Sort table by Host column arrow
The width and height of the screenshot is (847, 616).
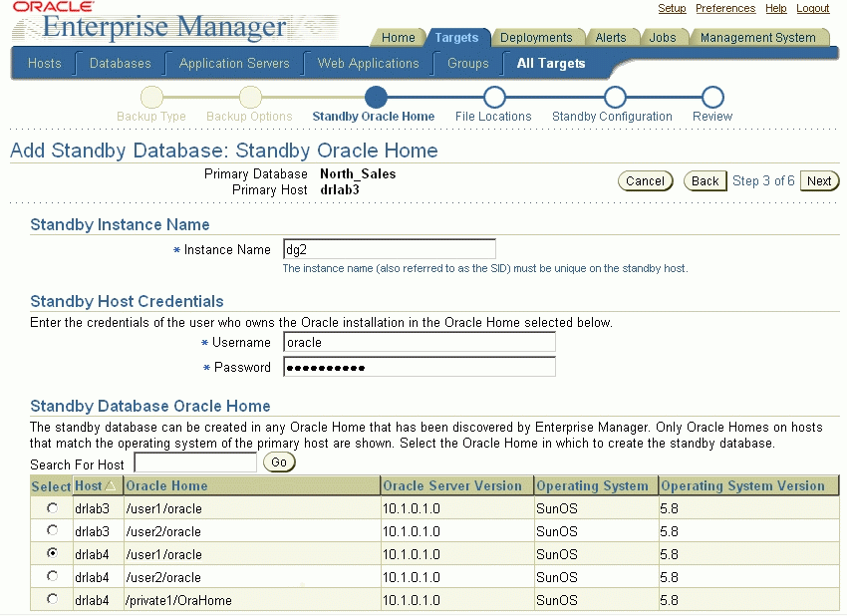(110, 485)
